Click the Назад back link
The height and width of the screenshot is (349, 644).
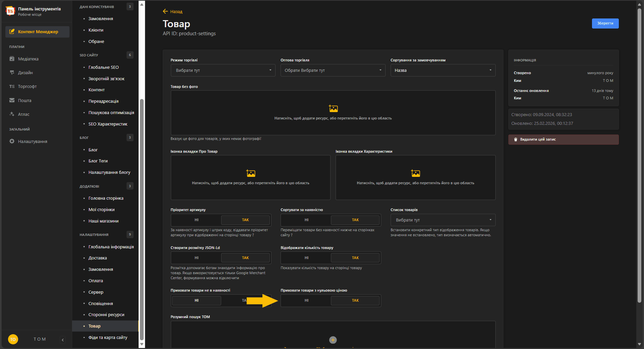(173, 12)
